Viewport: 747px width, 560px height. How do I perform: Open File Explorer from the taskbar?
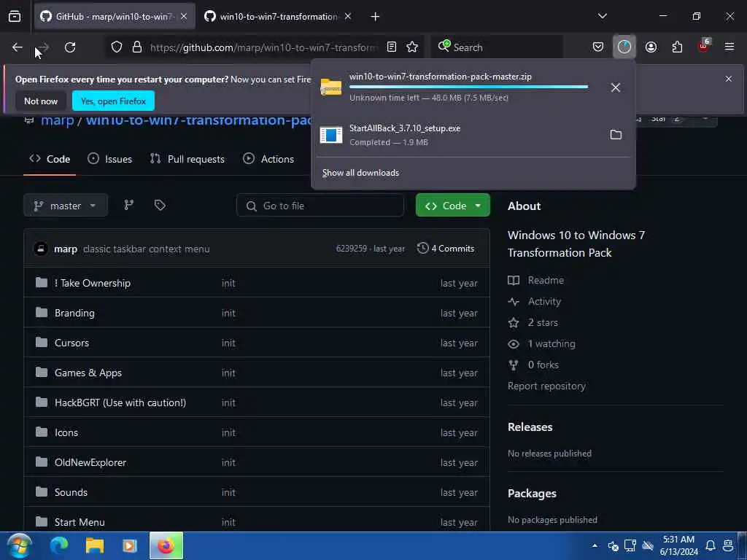point(94,545)
